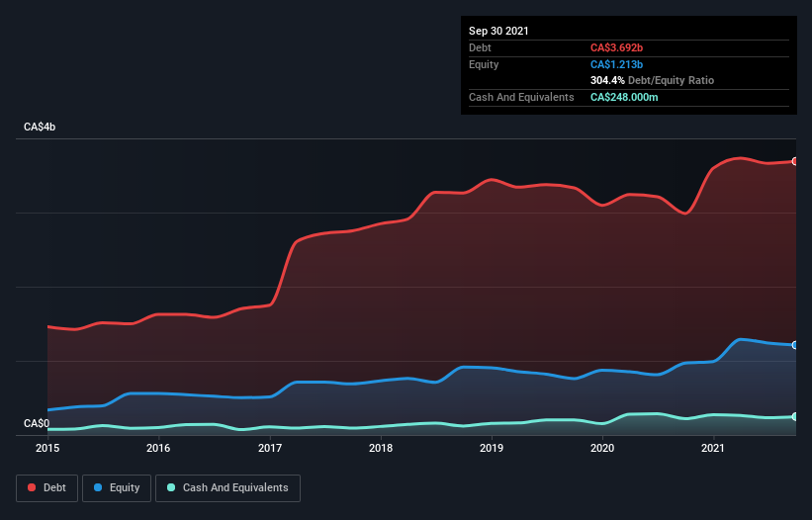Toggle the Equity series legend button

click(x=117, y=488)
